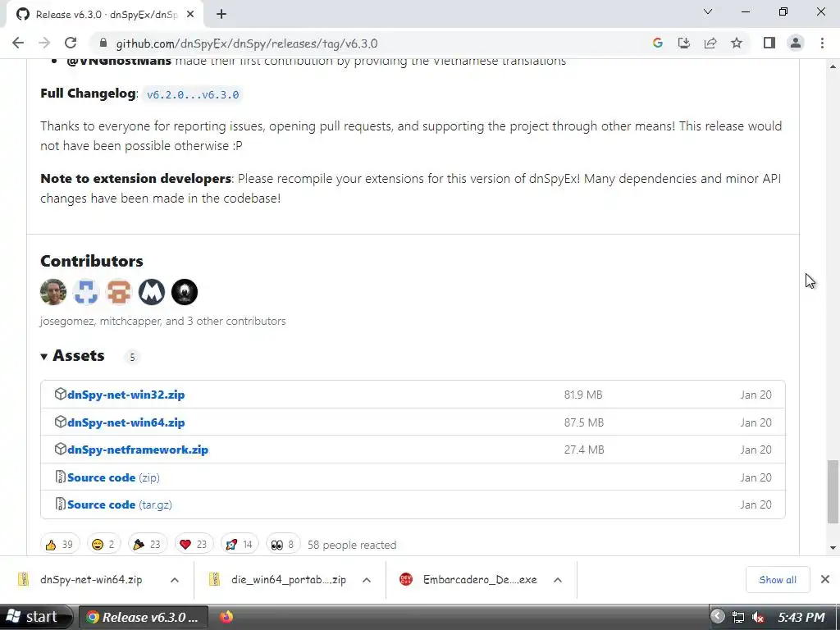Select Chrome Release v6.3.0 taskbar button
840x630 pixels.
tap(144, 617)
